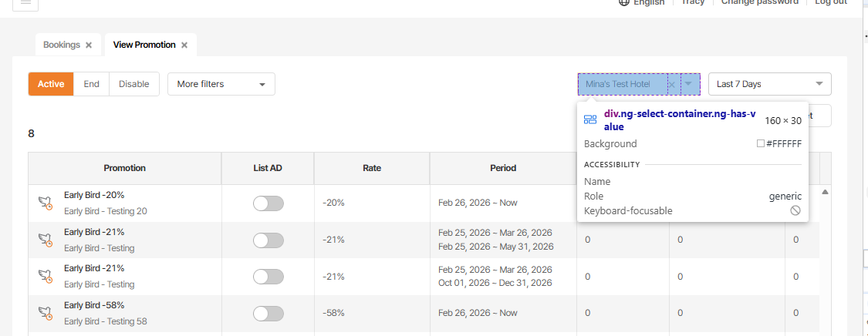Screen dimensions: 868x336
Task: Switch to the Bookings tab
Action: (62, 45)
